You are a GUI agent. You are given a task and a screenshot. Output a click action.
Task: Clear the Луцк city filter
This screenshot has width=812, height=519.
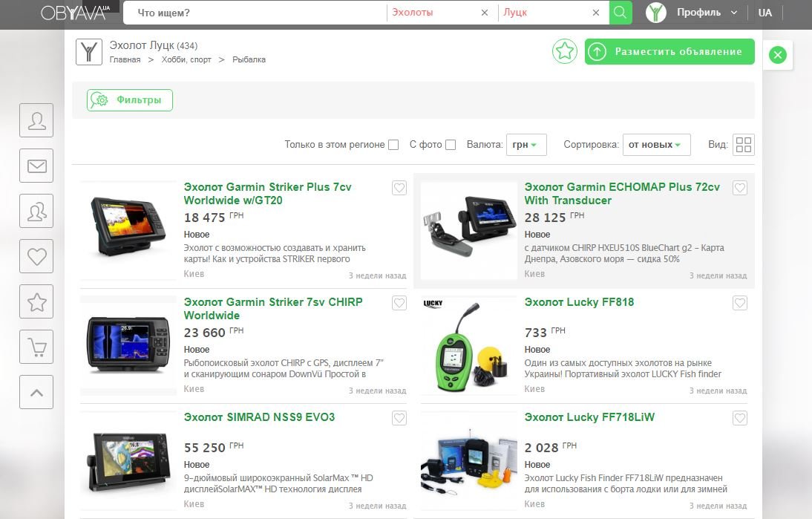[596, 13]
